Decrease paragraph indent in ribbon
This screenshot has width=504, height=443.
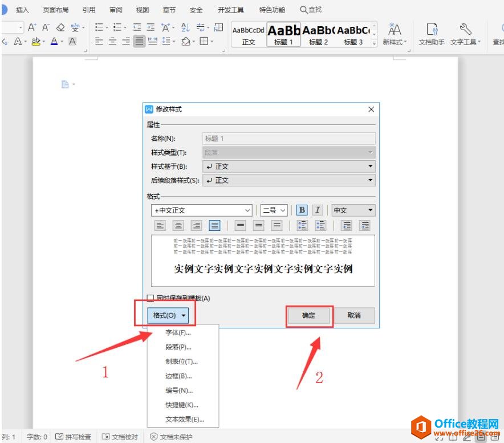click(x=137, y=27)
